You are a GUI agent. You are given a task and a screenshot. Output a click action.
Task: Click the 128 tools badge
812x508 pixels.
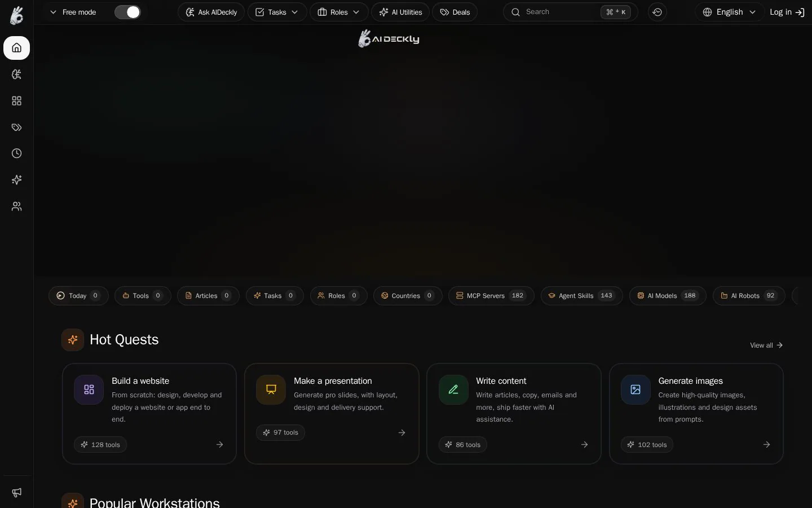(x=100, y=445)
